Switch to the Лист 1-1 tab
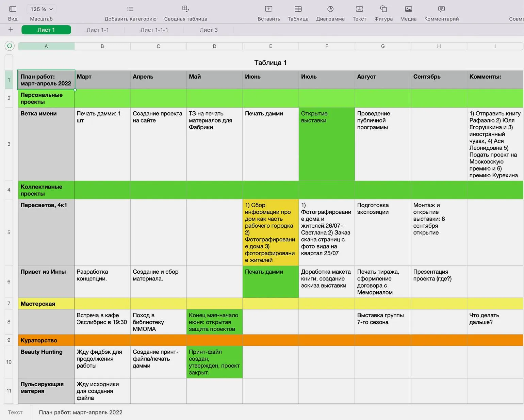Screen dimensions: 524x420 (98, 30)
